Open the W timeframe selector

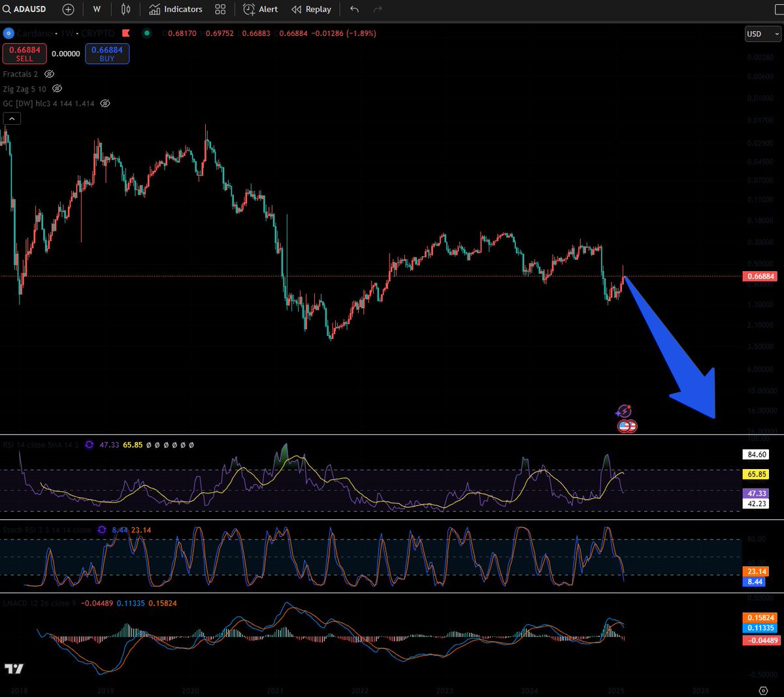coord(97,9)
